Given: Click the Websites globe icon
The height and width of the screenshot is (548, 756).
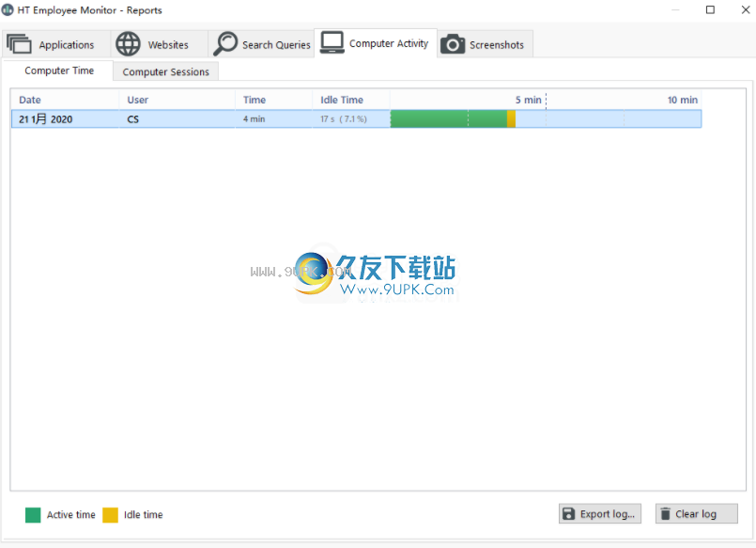Looking at the screenshot, I should 128,44.
